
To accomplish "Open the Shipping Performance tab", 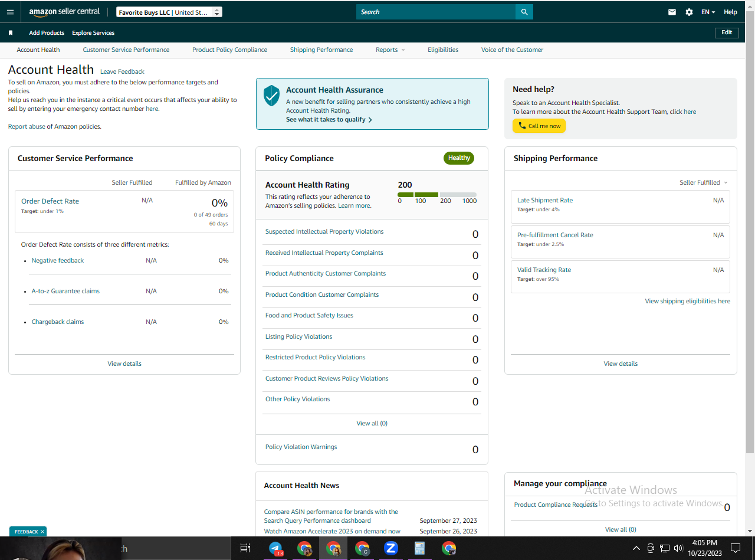I will 321,50.
